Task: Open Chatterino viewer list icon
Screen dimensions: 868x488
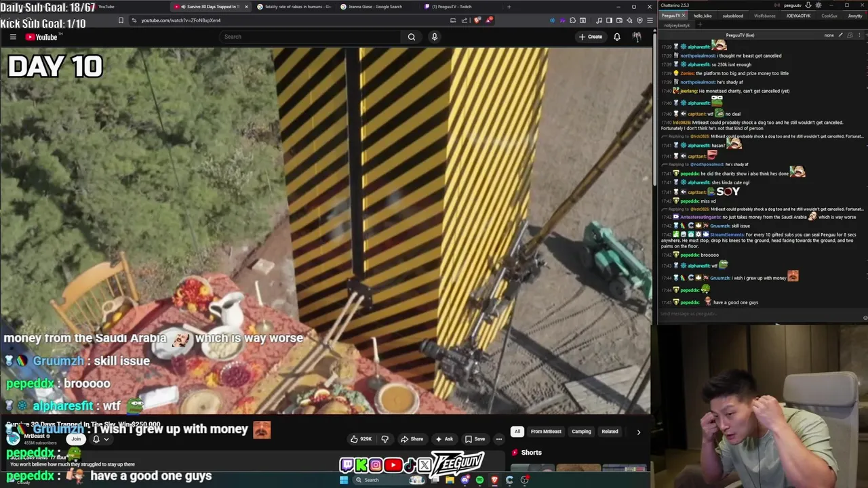Action: click(x=850, y=35)
